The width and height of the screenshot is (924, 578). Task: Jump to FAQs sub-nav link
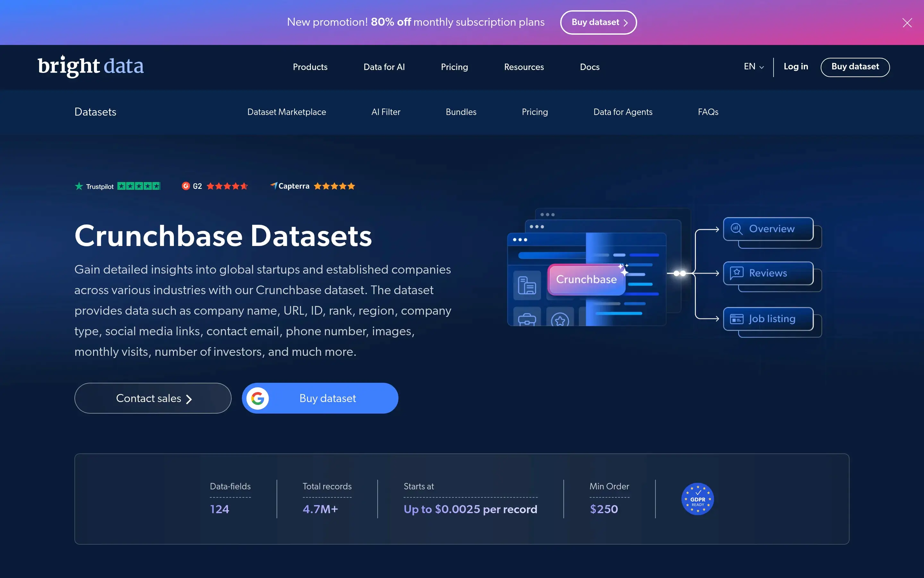(708, 112)
